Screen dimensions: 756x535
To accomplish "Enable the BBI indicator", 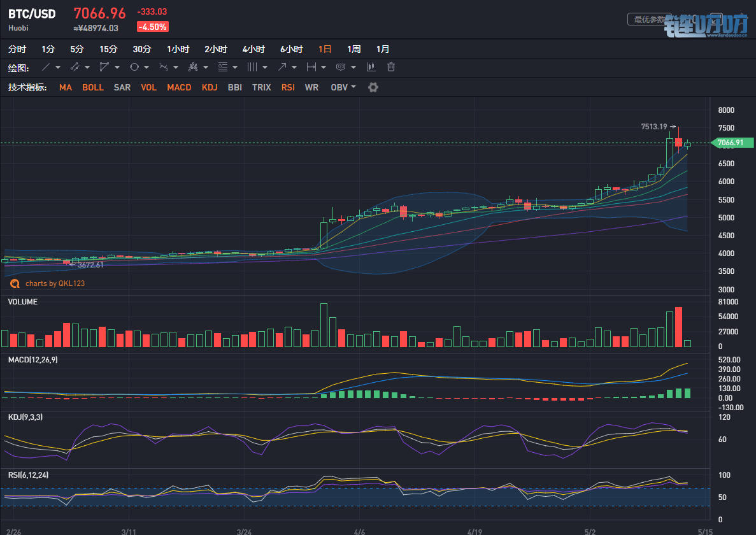I will 235,87.
